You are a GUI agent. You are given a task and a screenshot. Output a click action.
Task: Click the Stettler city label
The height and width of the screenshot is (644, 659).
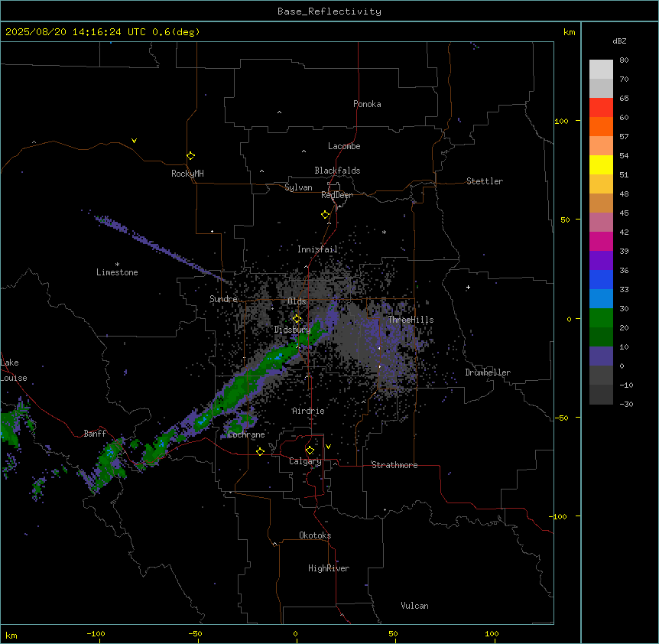coord(485,181)
